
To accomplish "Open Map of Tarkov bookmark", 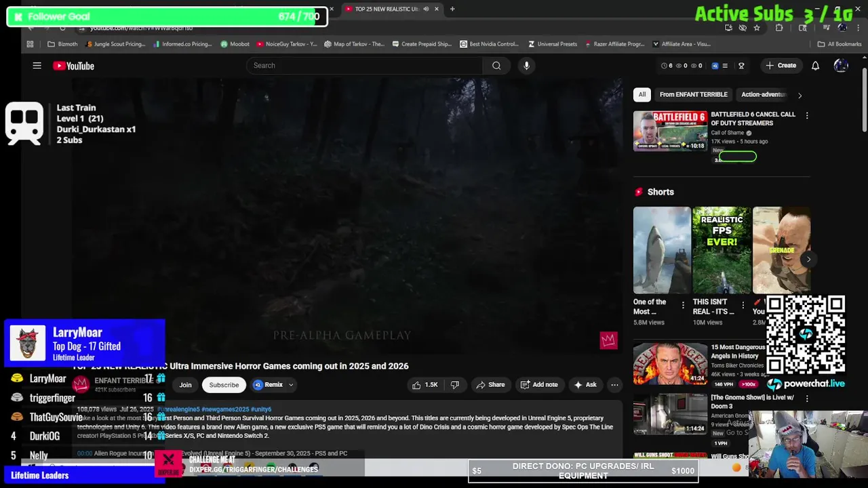I will (354, 44).
